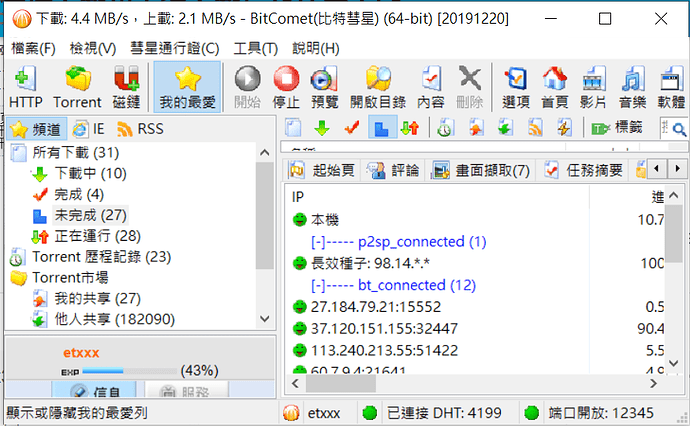The width and height of the screenshot is (690, 426).
Task: Click the HTTP new download icon
Action: coord(25,87)
